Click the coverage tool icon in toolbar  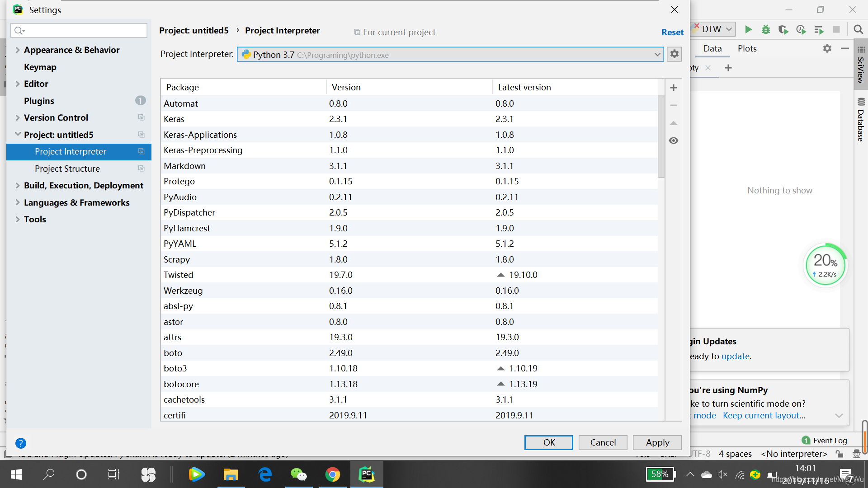[783, 28]
